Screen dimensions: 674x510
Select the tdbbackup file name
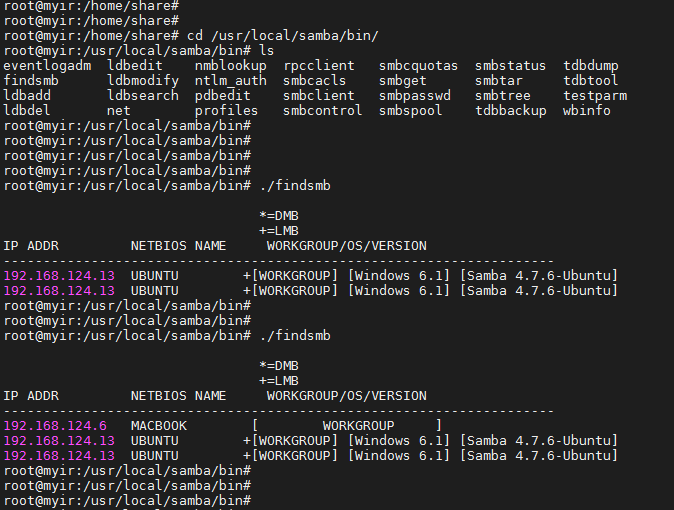click(x=511, y=111)
